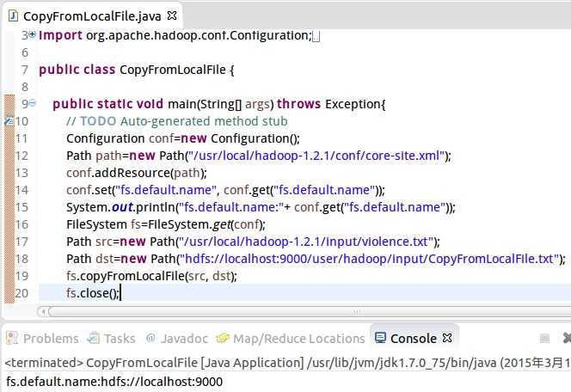Click the Problems tab icon
The height and width of the screenshot is (392, 571).
point(12,338)
